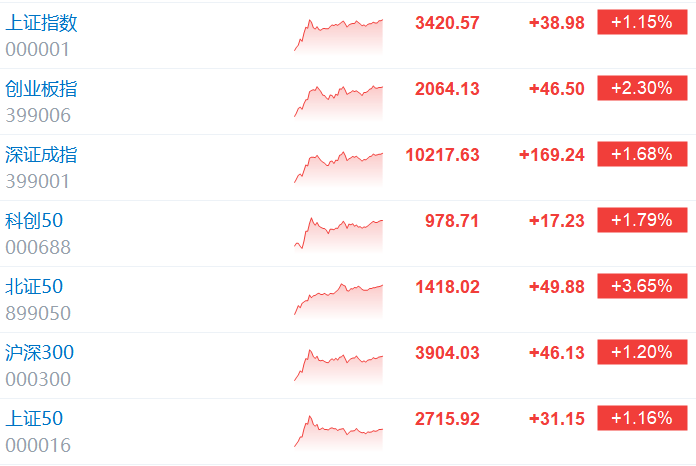This screenshot has height=466, width=696.
Task: View the 上证50 intraday mini chart
Action: (338, 432)
